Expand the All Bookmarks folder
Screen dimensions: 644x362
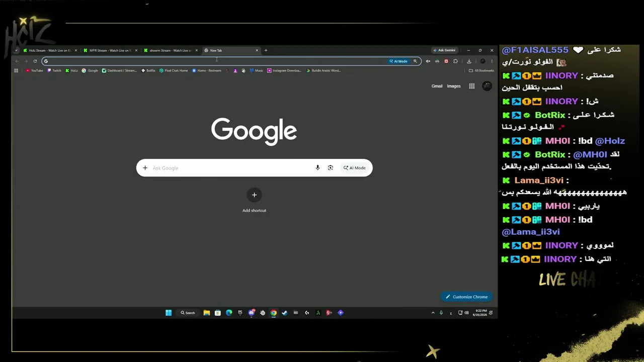[481, 70]
